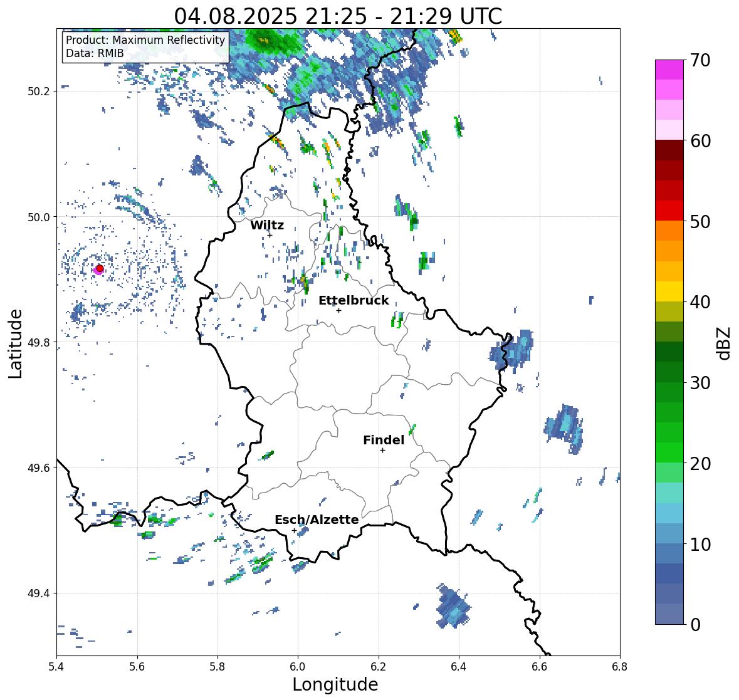Click the 50 value on the colorbar

click(x=700, y=221)
